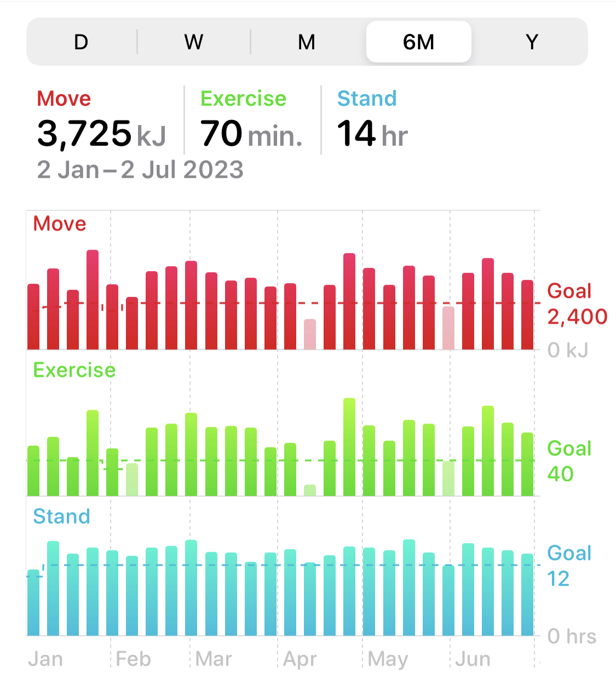Tap the Exercise Goal 40 label
The height and width of the screenshot is (690, 616).
click(569, 461)
